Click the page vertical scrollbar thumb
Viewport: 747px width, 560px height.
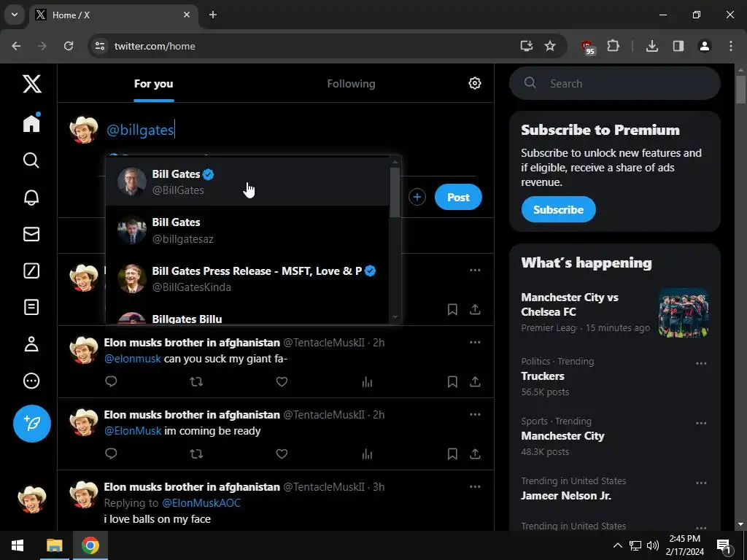pos(740,89)
